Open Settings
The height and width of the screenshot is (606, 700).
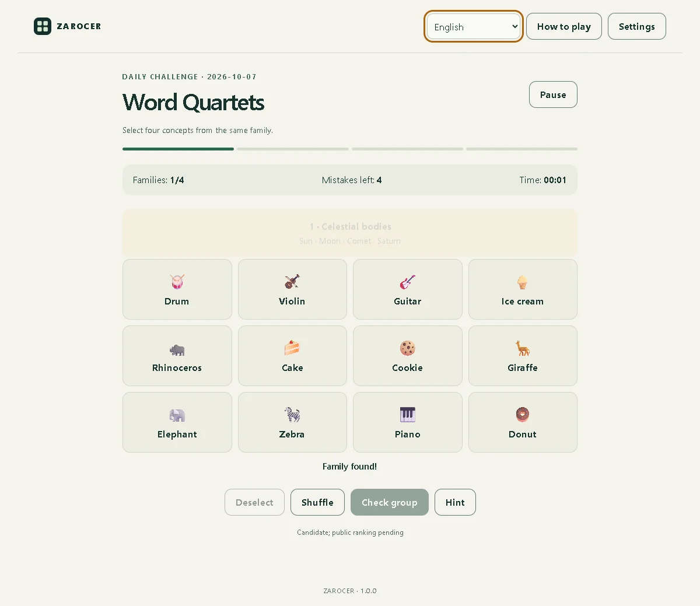point(636,26)
